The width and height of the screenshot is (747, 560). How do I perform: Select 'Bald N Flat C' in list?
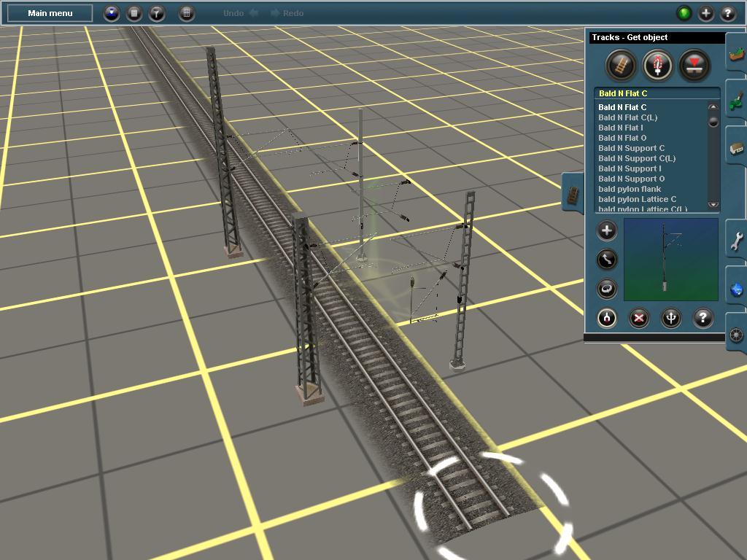[622, 107]
